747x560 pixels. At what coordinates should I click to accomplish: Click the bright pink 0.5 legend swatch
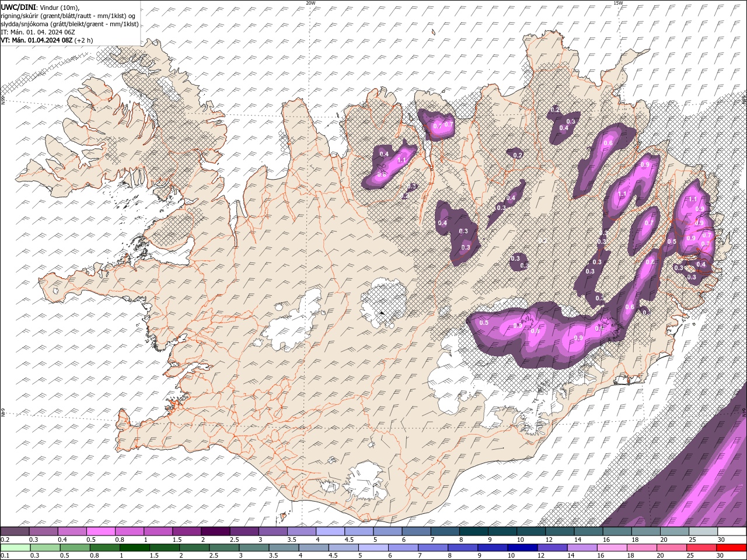point(100,531)
